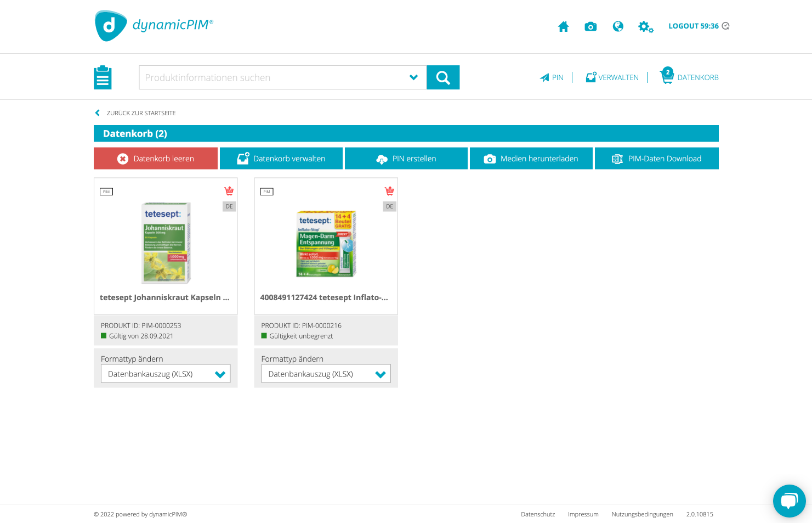This screenshot has width=812, height=523.
Task: Click PIM-Daten Download button
Action: pyautogui.click(x=657, y=159)
